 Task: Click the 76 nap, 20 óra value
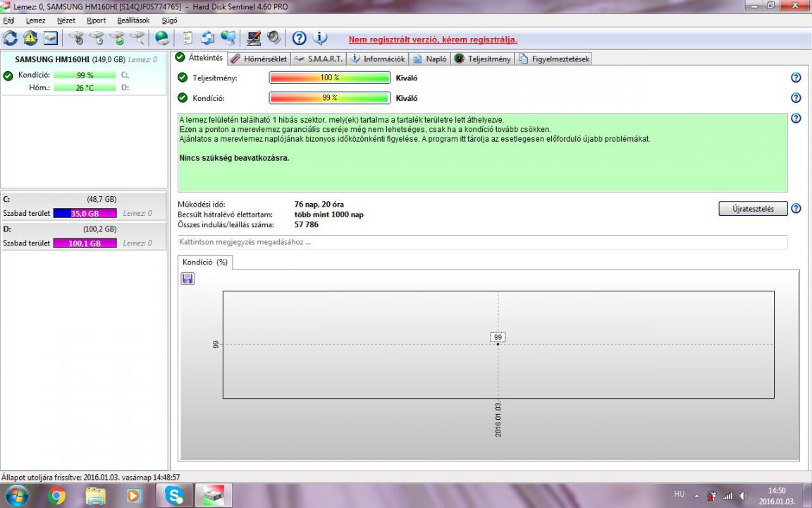pos(319,204)
